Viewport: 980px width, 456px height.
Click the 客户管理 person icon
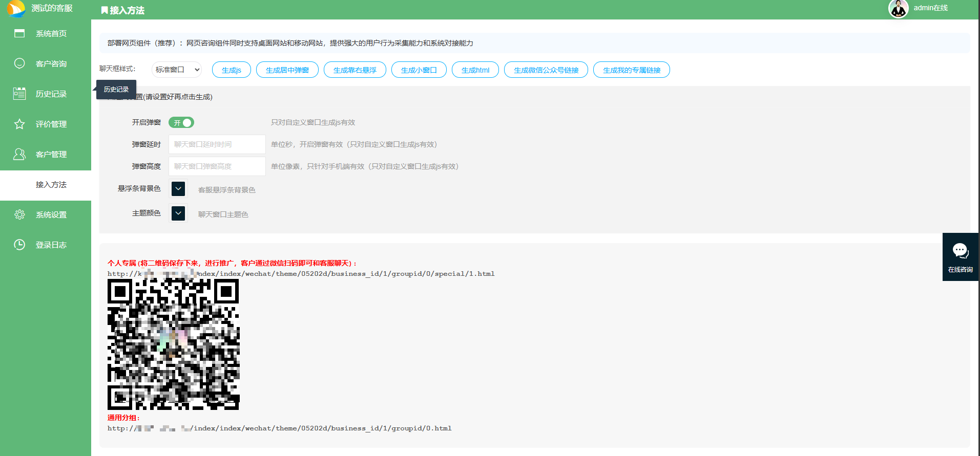(x=19, y=154)
